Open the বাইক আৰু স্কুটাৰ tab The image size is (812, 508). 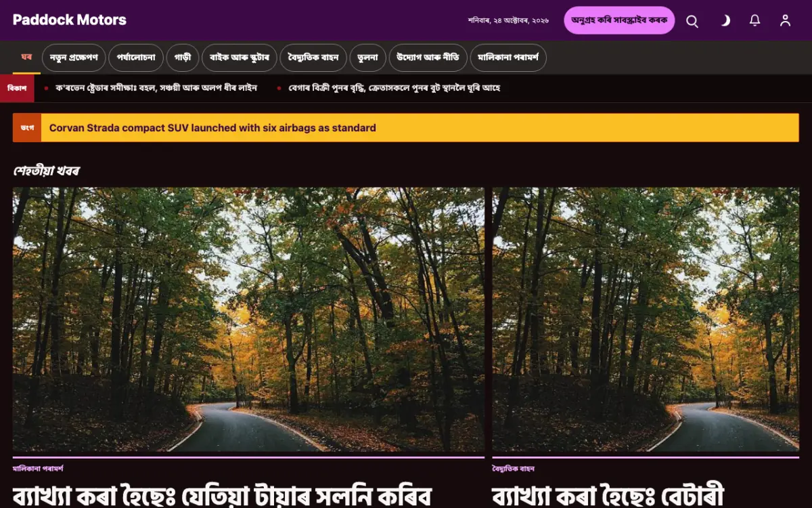[240, 58]
